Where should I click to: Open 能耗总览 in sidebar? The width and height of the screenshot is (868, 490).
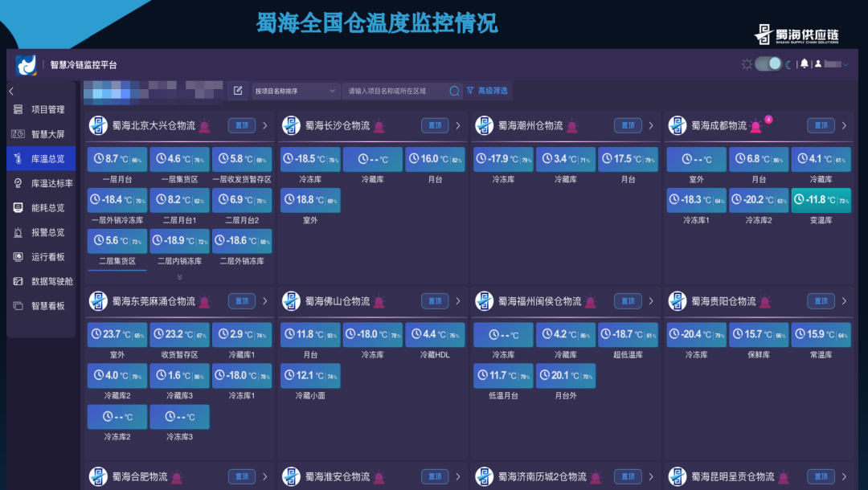pyautogui.click(x=47, y=207)
